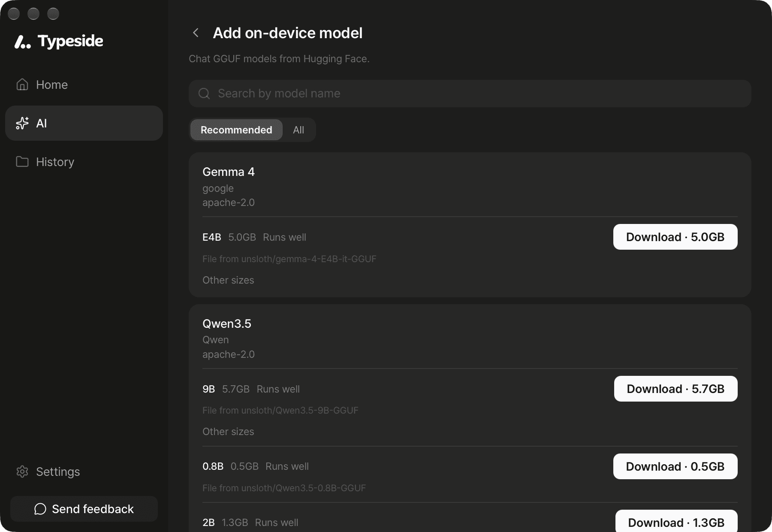The width and height of the screenshot is (772, 532).
Task: Download Qwen3.5 2B 1.3GB model
Action: pyautogui.click(x=676, y=522)
